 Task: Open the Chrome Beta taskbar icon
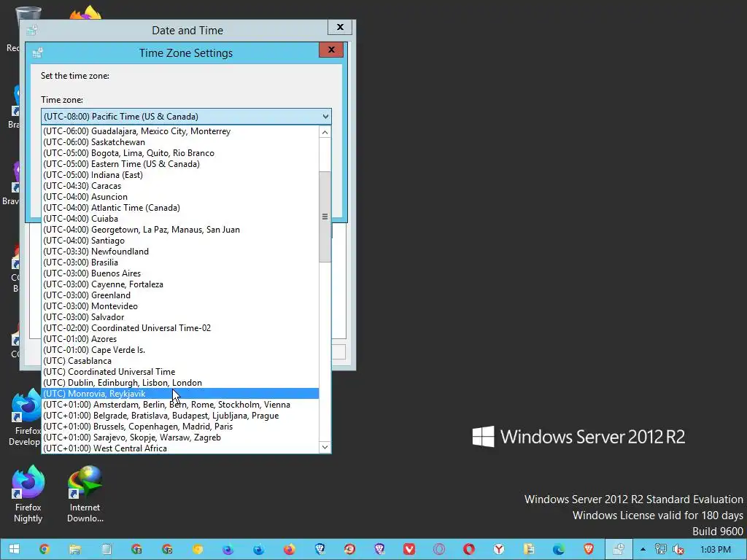click(136, 549)
